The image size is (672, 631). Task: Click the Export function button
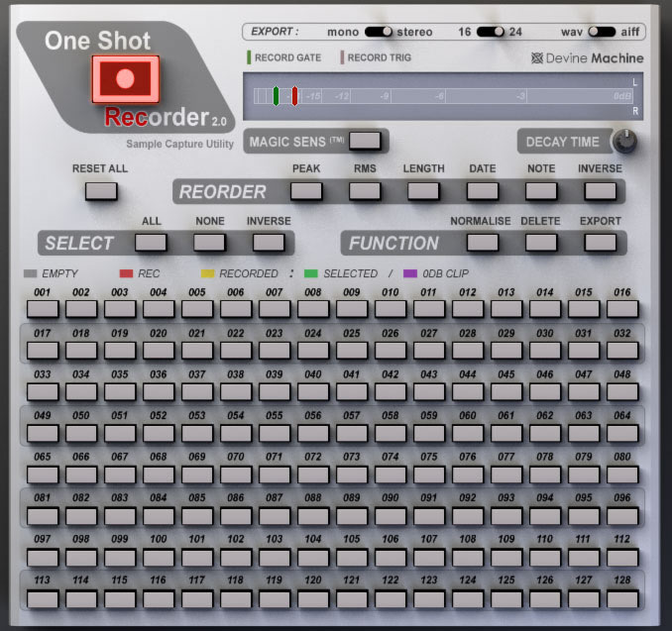[x=601, y=243]
